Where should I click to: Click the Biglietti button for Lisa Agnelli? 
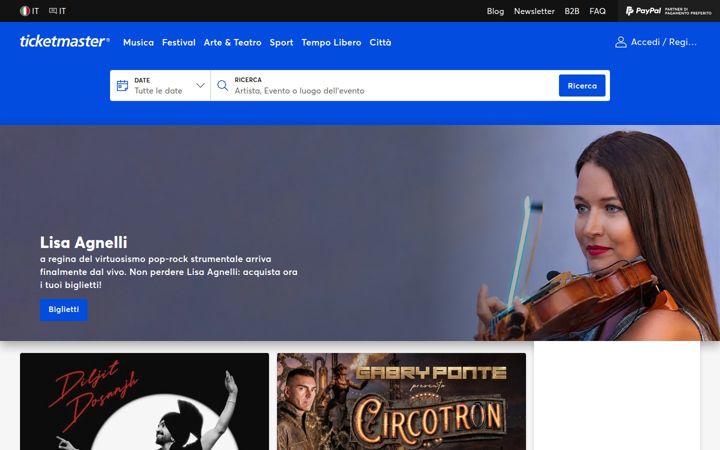tap(64, 309)
